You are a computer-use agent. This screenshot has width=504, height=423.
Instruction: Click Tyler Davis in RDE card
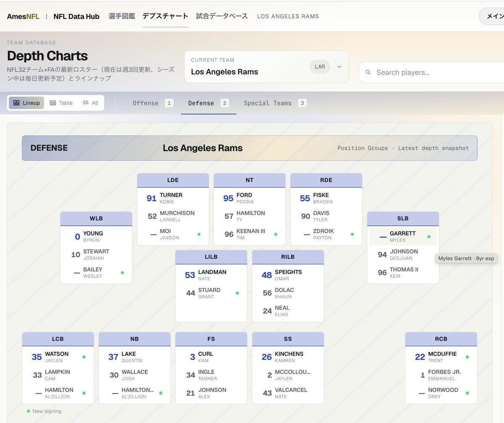point(326,216)
